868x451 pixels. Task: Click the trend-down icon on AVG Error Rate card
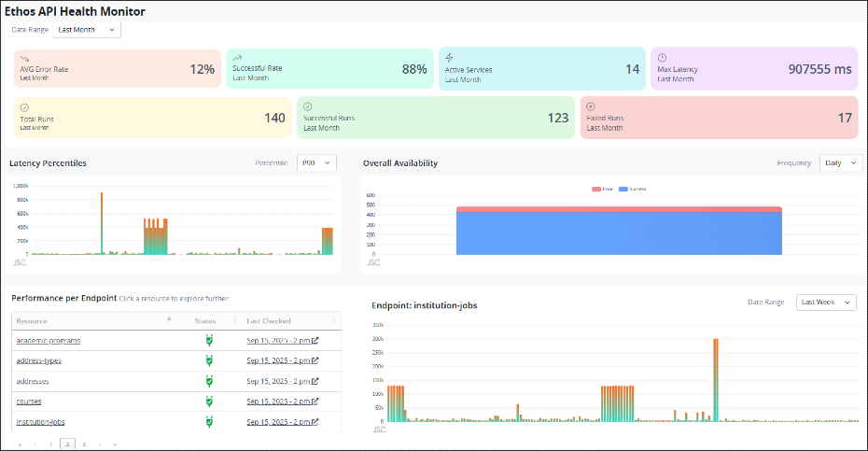coord(24,58)
